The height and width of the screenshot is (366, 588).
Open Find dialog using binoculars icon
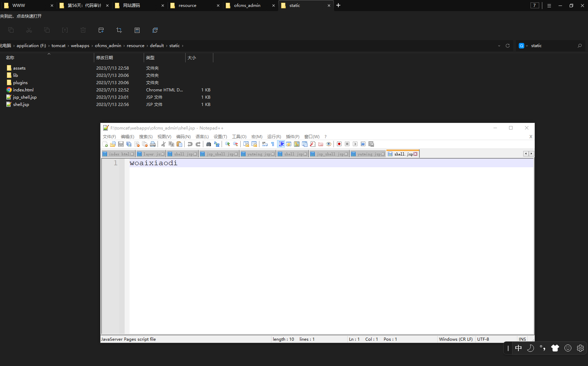(209, 144)
